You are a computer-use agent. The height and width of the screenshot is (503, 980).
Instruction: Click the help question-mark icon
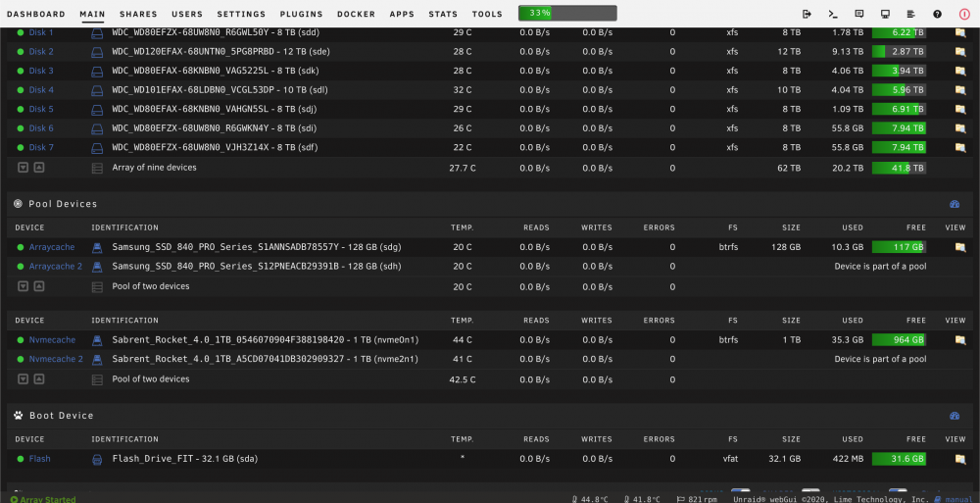tap(938, 14)
